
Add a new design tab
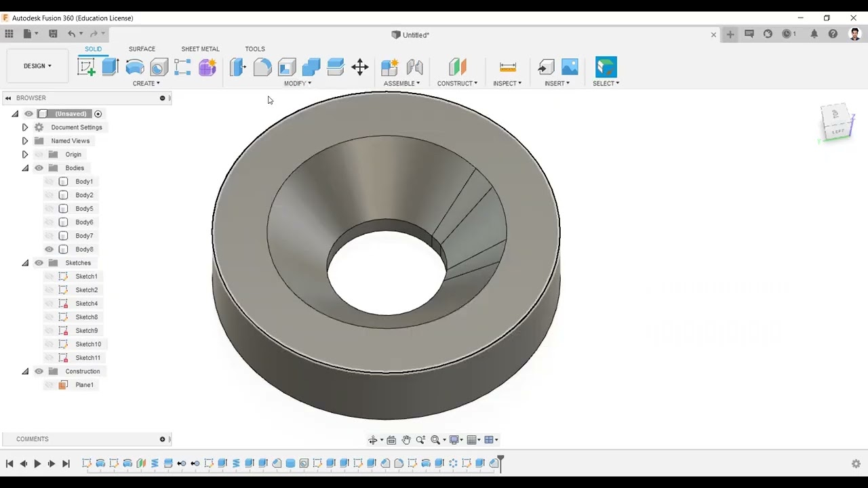pos(730,34)
